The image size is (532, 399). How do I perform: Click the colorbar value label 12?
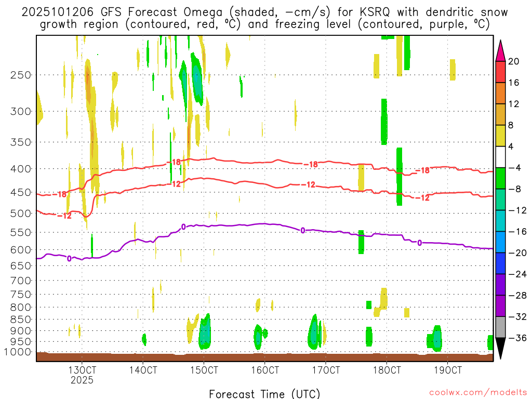pyautogui.click(x=514, y=104)
